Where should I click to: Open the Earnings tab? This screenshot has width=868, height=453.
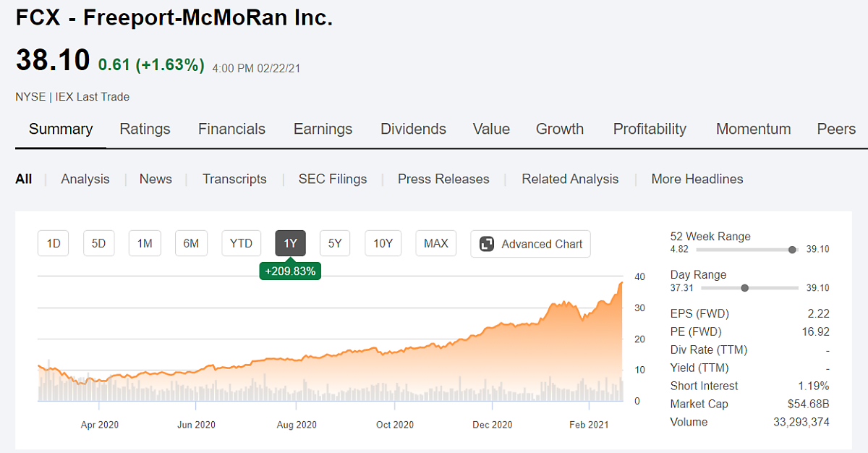tap(323, 129)
